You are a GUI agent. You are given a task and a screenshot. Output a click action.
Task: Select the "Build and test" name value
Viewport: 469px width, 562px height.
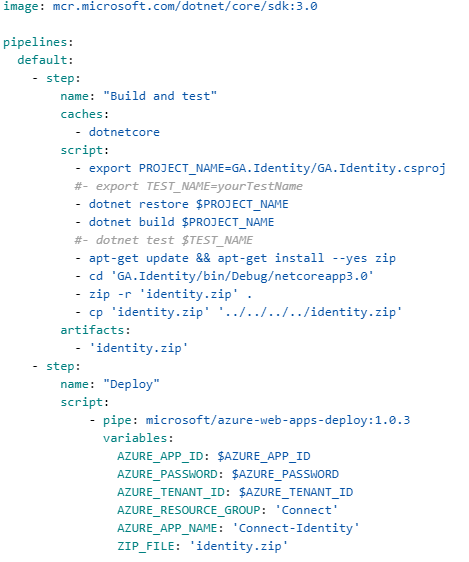coord(160,96)
